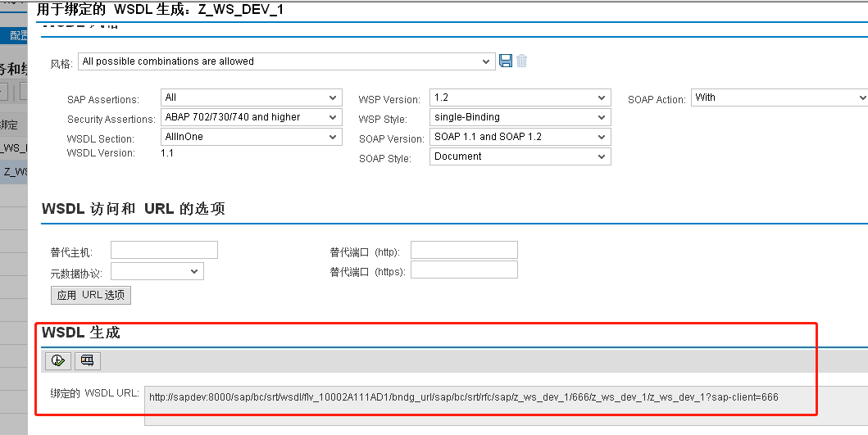The image size is (868, 435).
Task: Open the SOAP Version dropdown
Action: [520, 137]
